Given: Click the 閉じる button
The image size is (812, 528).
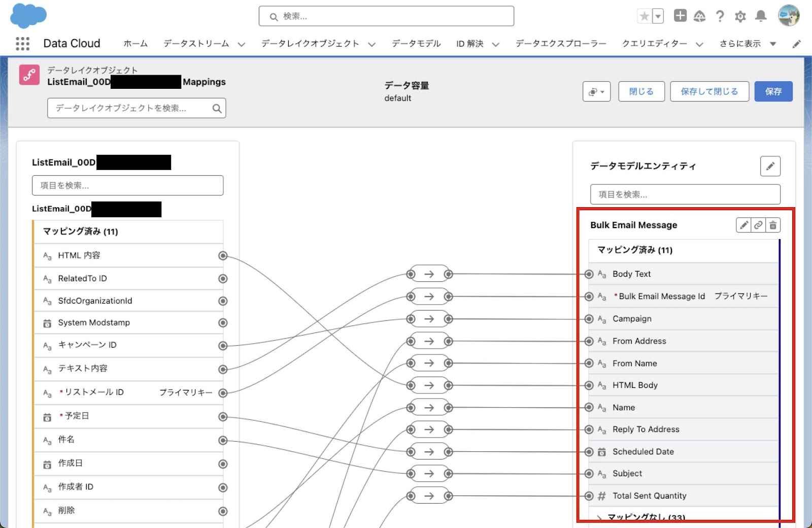Looking at the screenshot, I should click(x=641, y=91).
